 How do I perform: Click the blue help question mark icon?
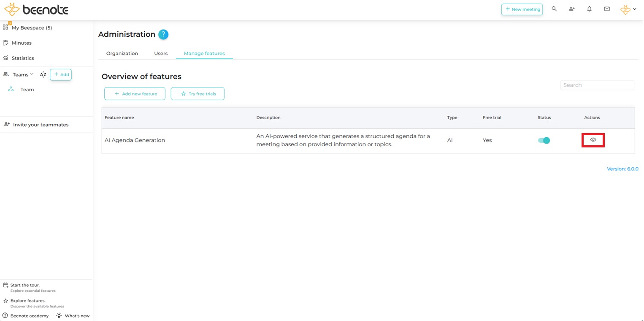click(x=163, y=35)
